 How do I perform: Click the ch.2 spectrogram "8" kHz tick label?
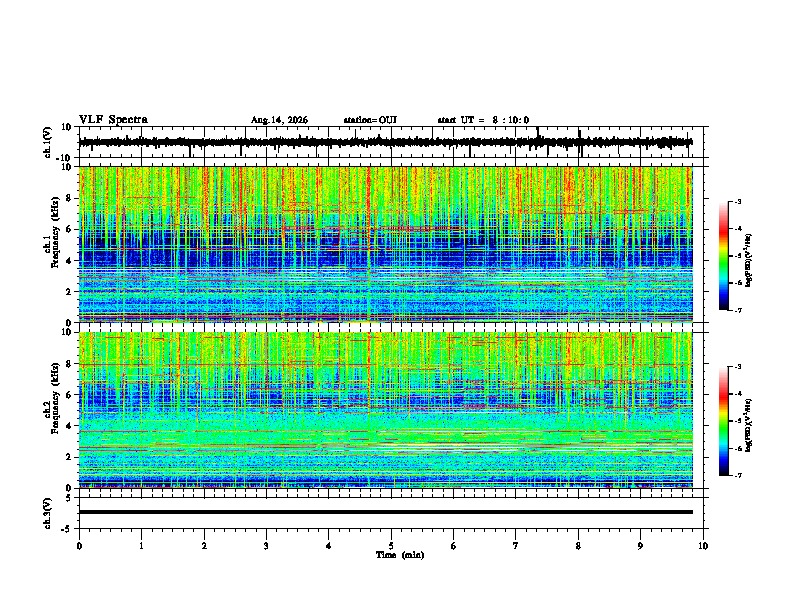coord(70,364)
